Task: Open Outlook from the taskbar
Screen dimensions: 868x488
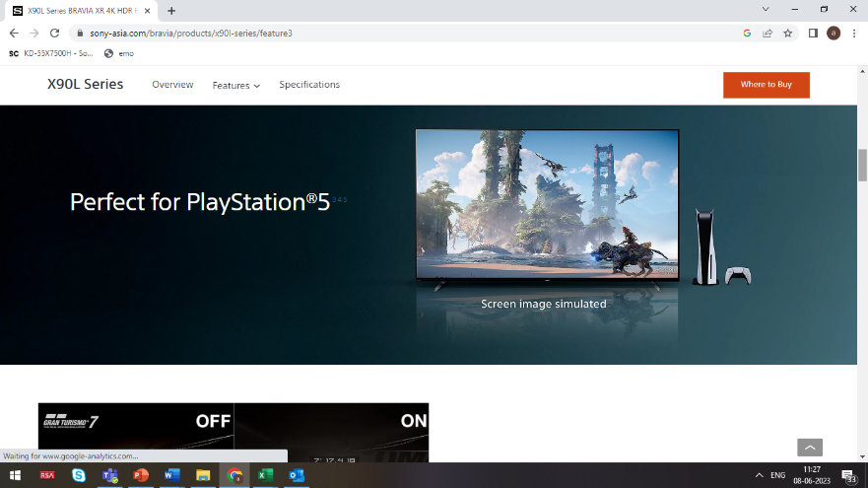Action: (297, 475)
